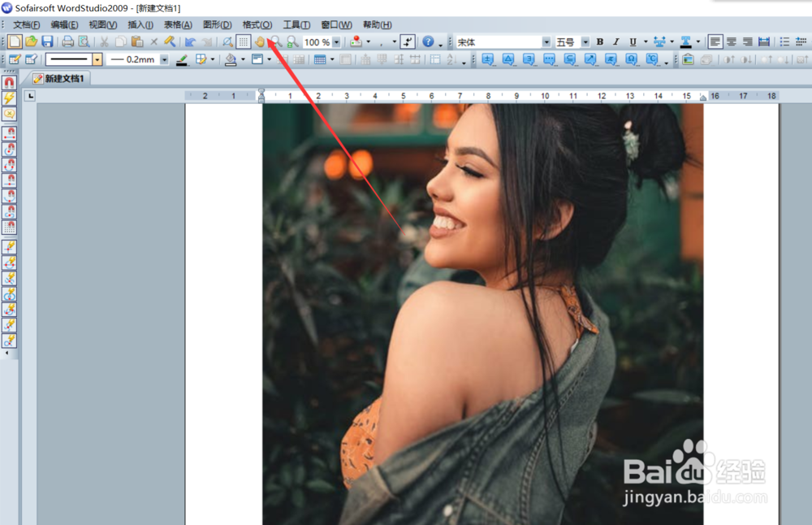Toggle the grid display button
The width and height of the screenshot is (812, 525).
[244, 42]
